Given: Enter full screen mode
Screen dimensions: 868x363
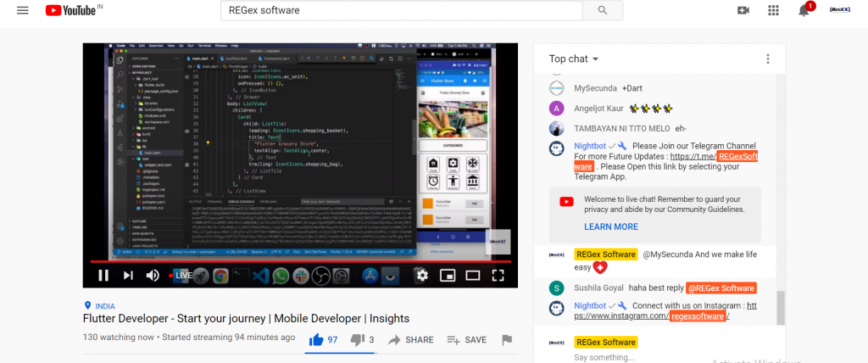Looking at the screenshot, I should [498, 275].
